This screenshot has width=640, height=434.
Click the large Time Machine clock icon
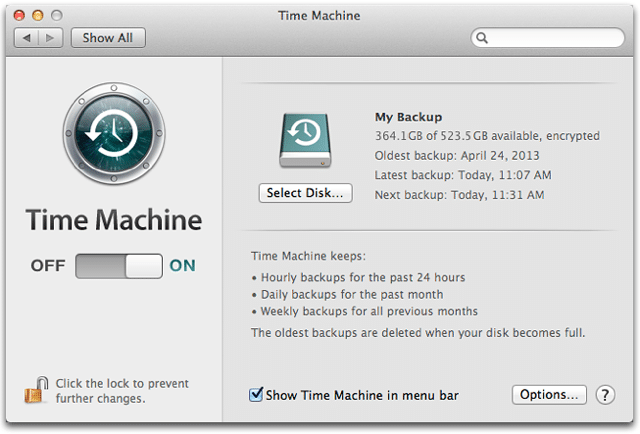114,133
